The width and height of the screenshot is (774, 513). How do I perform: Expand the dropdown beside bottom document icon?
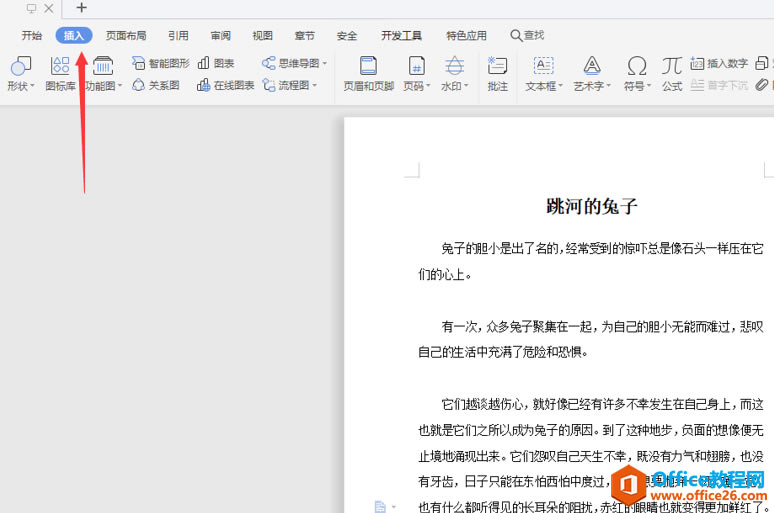393,507
